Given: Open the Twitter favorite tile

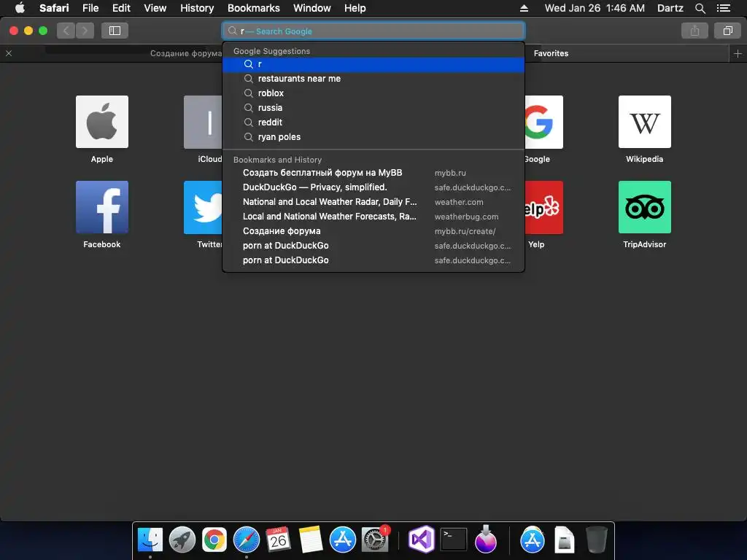Looking at the screenshot, I should [203, 207].
